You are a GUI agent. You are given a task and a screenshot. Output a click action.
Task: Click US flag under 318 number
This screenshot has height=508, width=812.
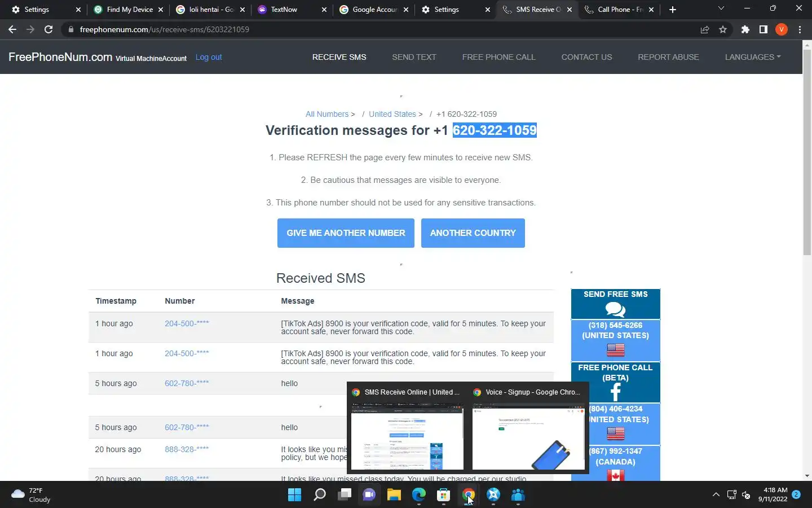pyautogui.click(x=615, y=351)
